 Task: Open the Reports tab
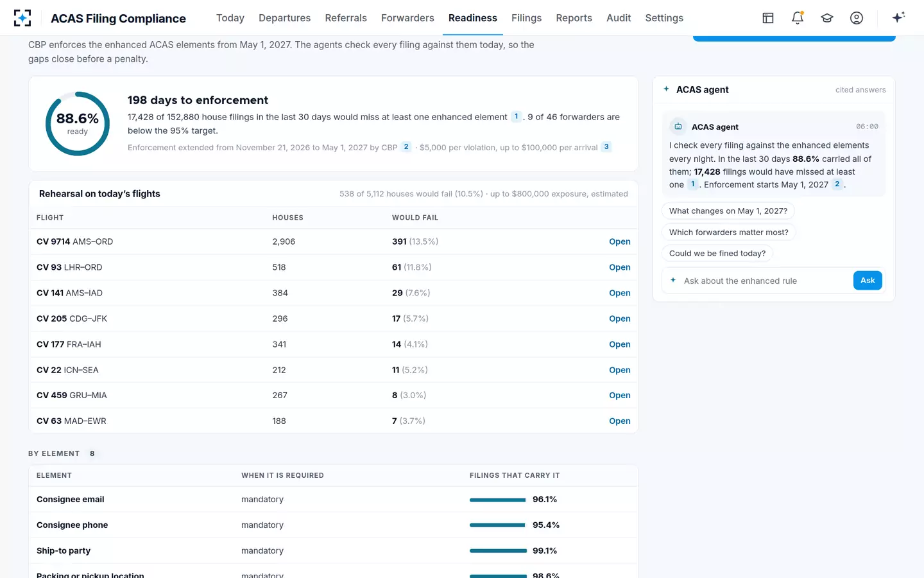coord(574,18)
